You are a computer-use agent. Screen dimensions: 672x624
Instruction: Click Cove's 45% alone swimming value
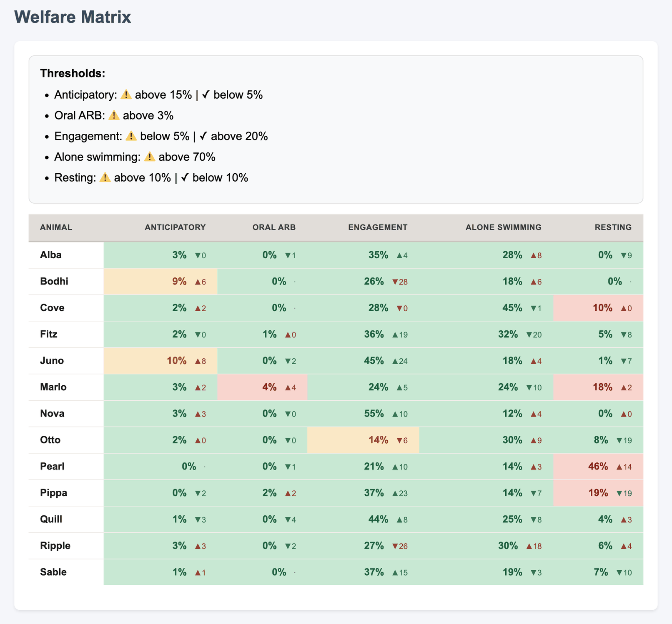click(512, 308)
